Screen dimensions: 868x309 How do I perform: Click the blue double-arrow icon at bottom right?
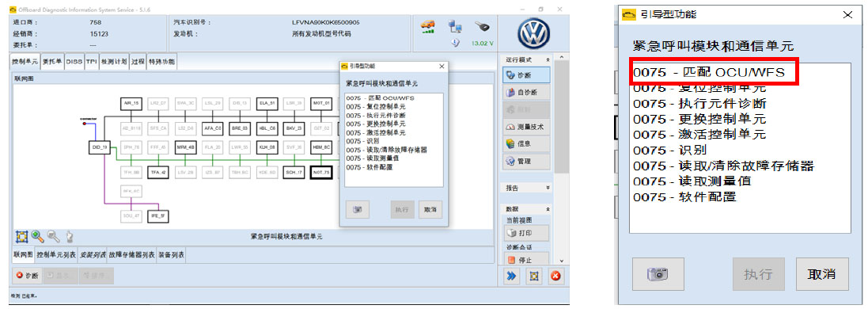(511, 276)
